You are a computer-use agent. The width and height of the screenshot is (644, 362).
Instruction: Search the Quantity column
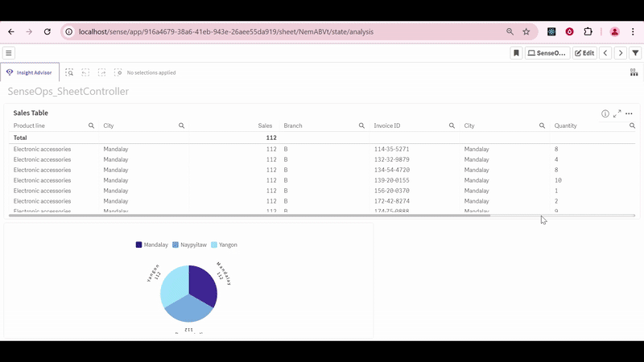pyautogui.click(x=632, y=125)
